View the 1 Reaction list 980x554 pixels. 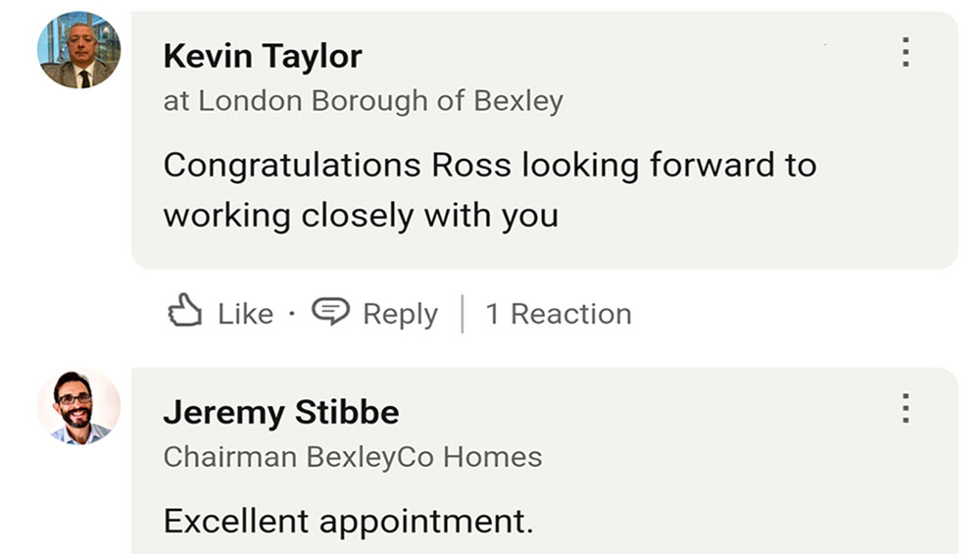[559, 314]
